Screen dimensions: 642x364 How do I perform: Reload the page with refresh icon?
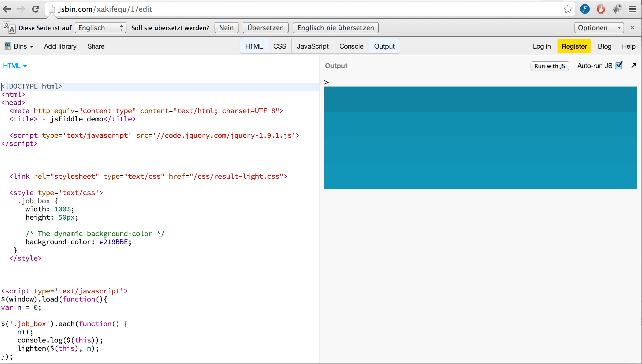[x=36, y=9]
